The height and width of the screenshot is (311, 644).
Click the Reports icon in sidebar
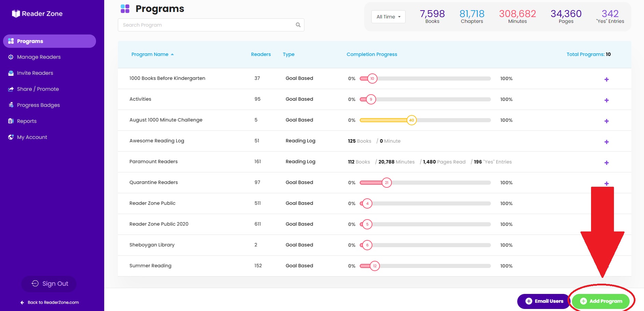pos(11,121)
